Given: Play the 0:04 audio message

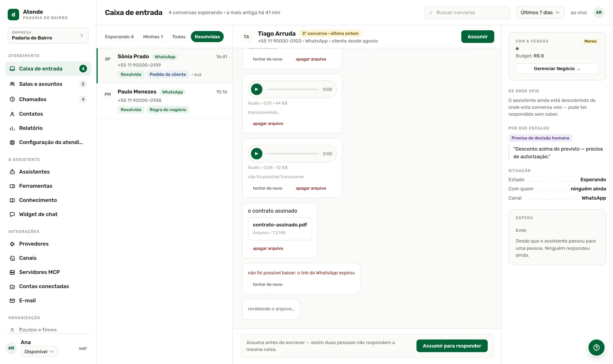Looking at the screenshot, I should [257, 154].
